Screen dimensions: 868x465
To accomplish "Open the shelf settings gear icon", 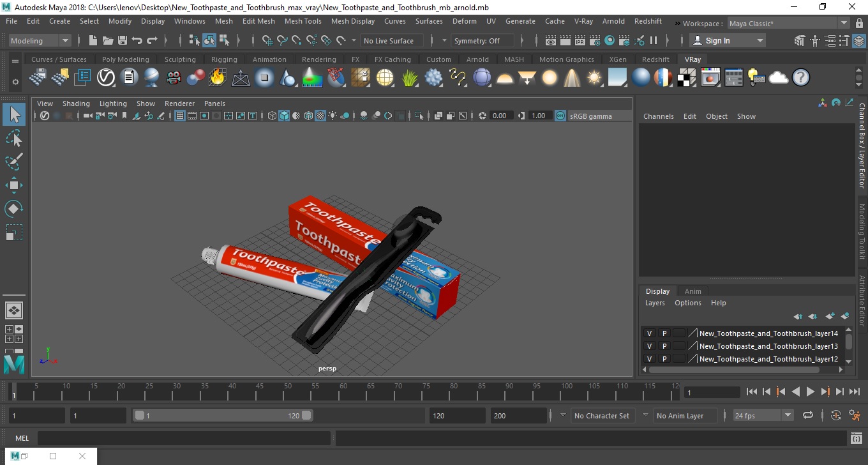I will tap(15, 82).
